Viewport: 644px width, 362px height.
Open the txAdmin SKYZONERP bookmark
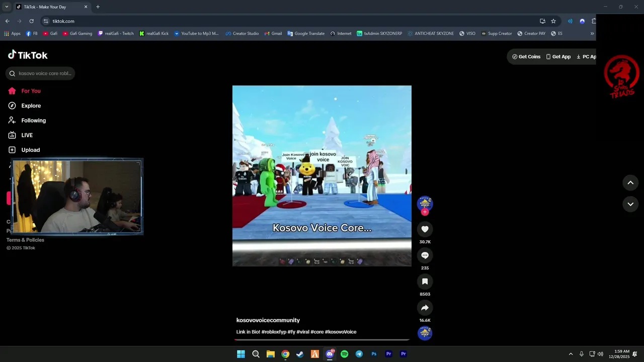coord(379,34)
